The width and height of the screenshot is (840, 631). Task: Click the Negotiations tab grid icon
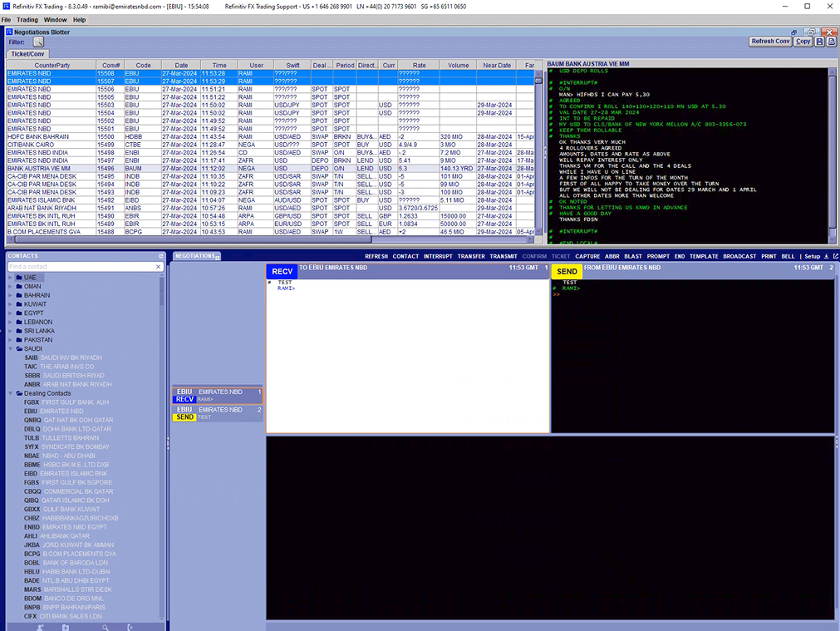pyautogui.click(x=218, y=257)
